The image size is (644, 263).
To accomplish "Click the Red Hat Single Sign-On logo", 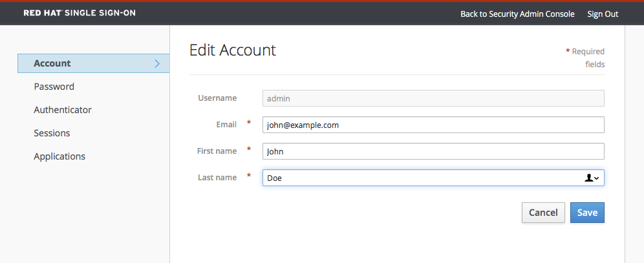I will pos(80,13).
